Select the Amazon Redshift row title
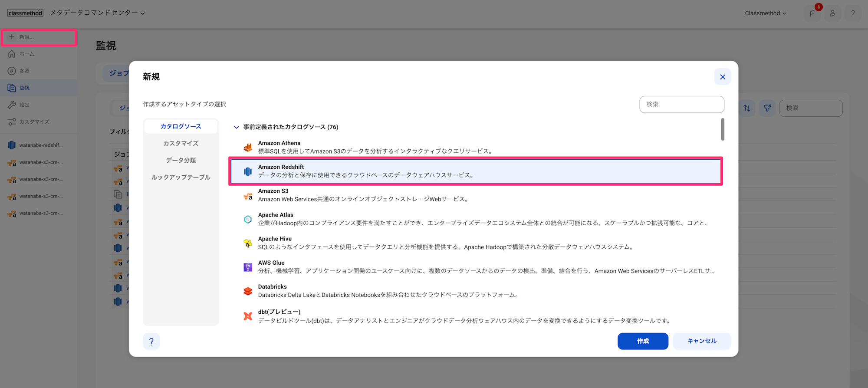This screenshot has width=868, height=388. 281,167
